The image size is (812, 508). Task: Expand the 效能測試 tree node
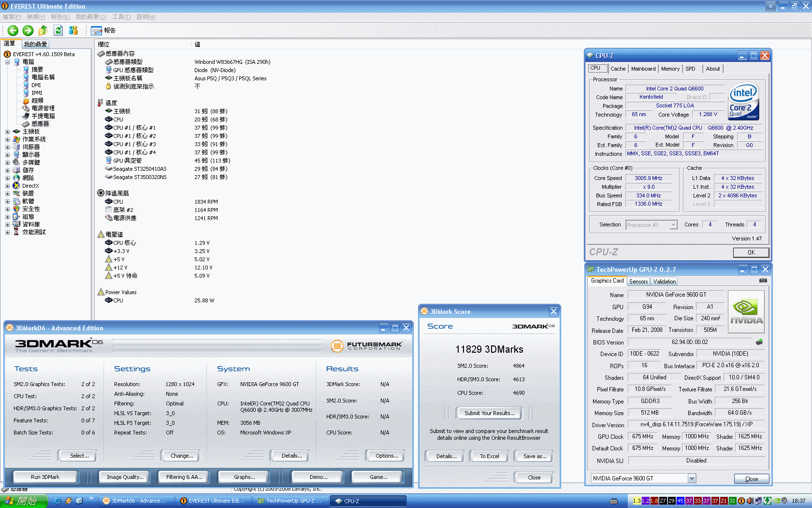pos(7,232)
